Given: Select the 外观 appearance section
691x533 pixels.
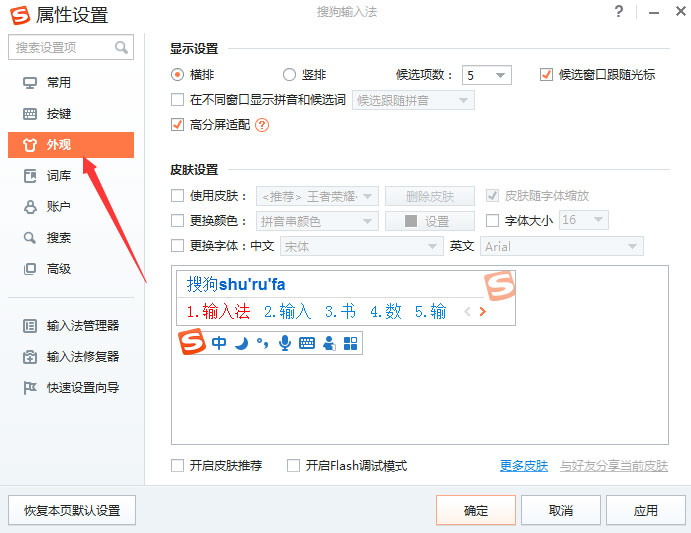Looking at the screenshot, I should (71, 145).
